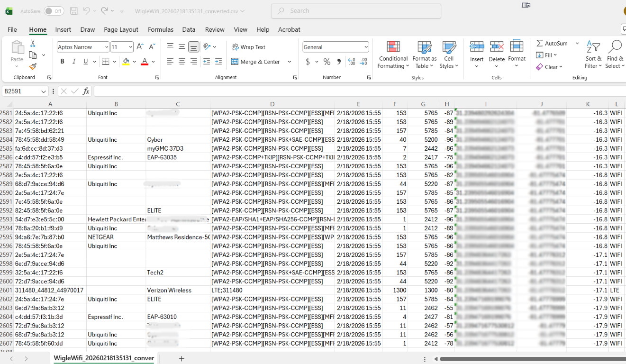Open Insert Function fx dialog
Screen dimensions: 626x364
pos(86,91)
